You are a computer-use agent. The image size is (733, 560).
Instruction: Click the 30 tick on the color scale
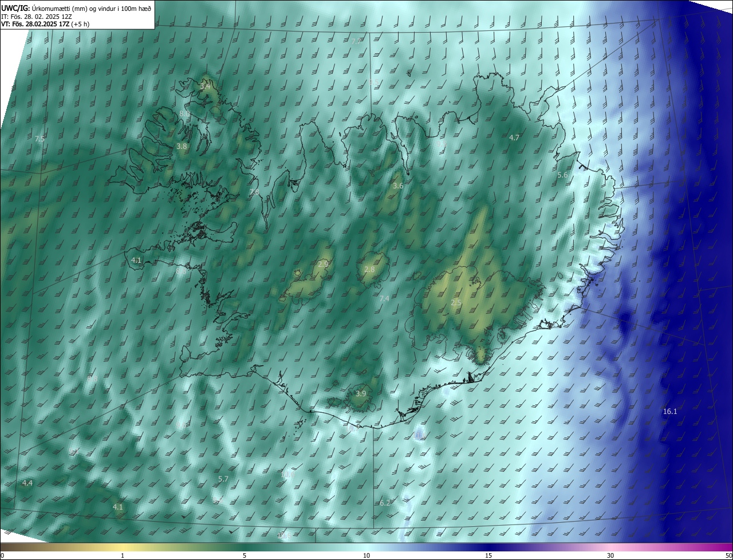610,555
